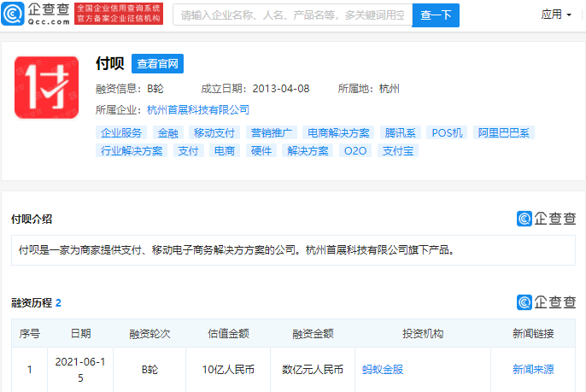Open 杭州首展科技有限公司 company link
586x392 pixels.
point(198,110)
